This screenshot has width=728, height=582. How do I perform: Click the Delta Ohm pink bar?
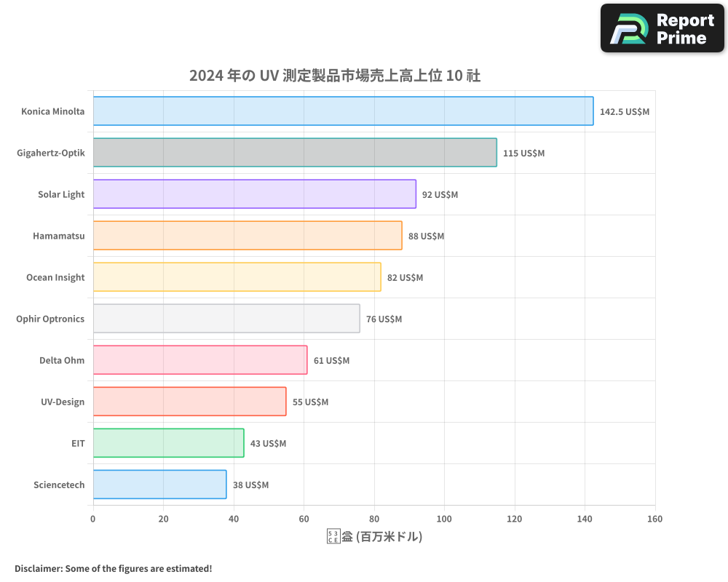point(200,360)
